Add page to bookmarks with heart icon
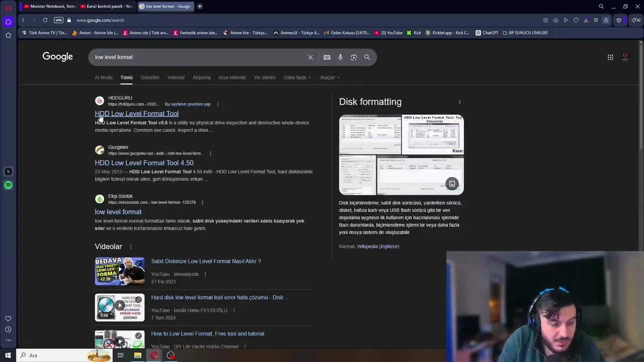The image size is (644, 362). pos(576,20)
